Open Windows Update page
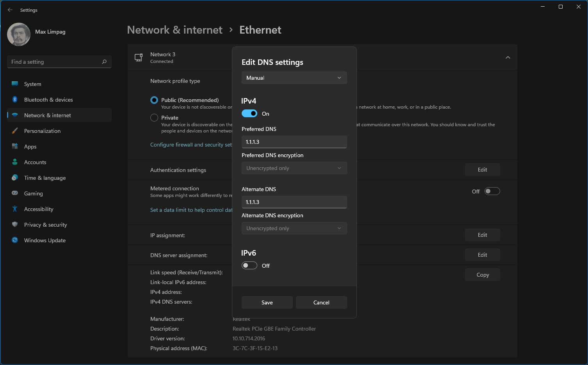This screenshot has width=588, height=365. point(59,240)
